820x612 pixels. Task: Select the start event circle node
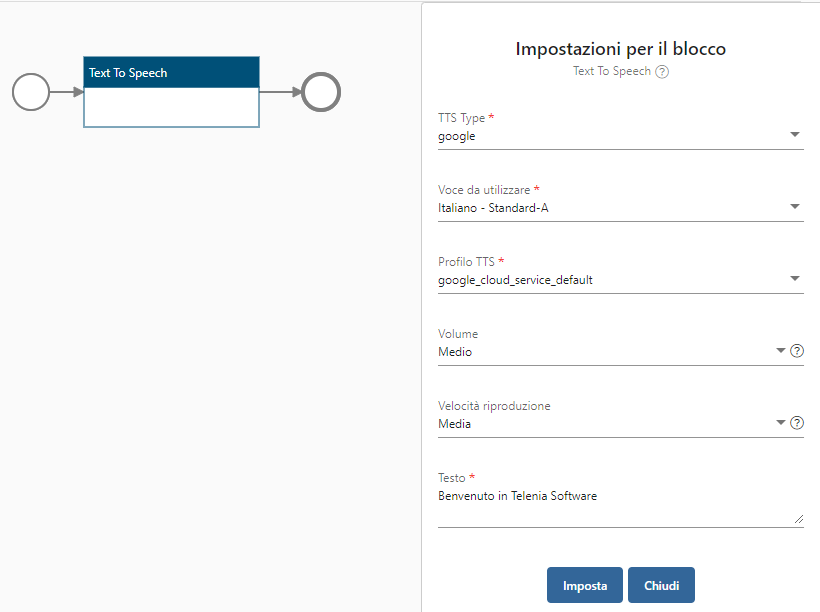[31, 92]
